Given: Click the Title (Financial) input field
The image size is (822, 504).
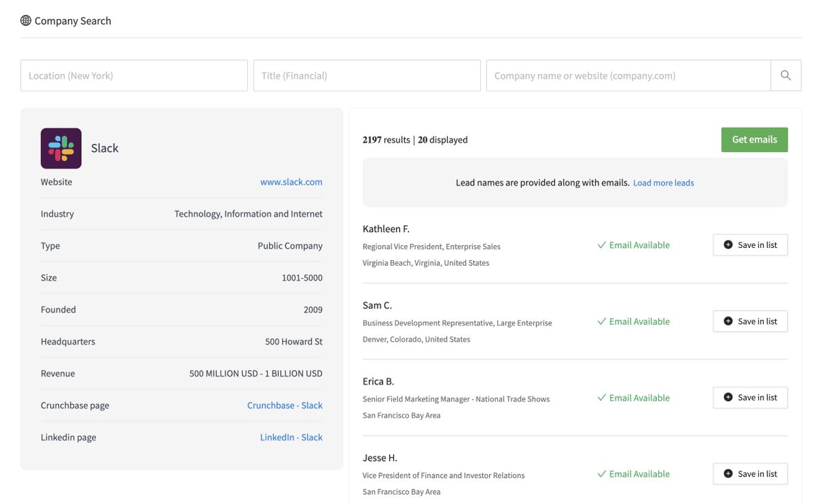Looking at the screenshot, I should (367, 75).
